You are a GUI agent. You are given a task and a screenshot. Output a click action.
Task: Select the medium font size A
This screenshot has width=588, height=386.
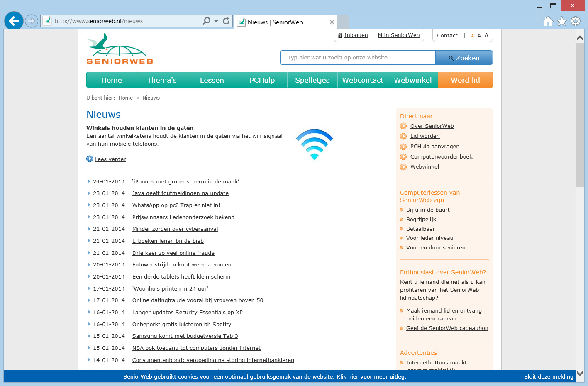coord(479,36)
